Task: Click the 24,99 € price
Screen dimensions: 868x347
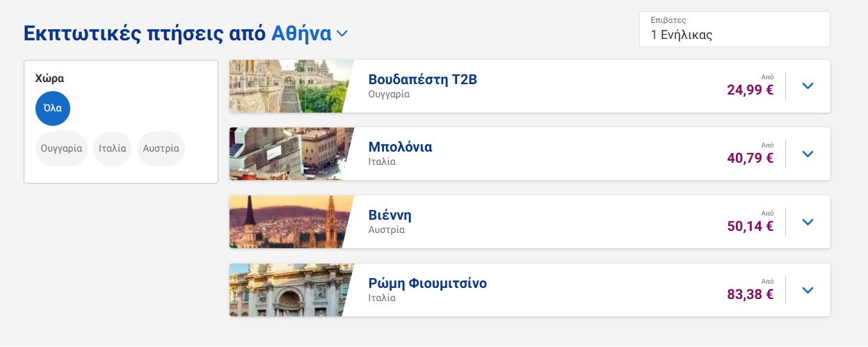Action: tap(750, 90)
